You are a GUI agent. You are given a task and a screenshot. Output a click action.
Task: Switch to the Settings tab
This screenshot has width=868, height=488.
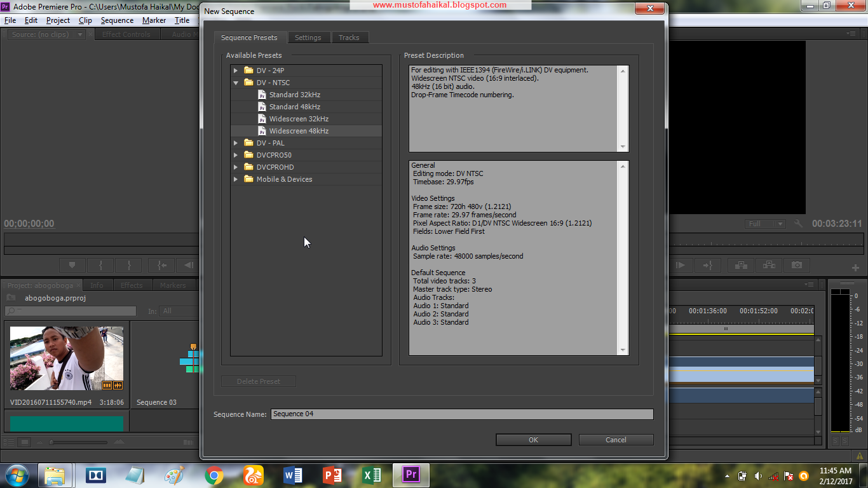click(x=308, y=37)
